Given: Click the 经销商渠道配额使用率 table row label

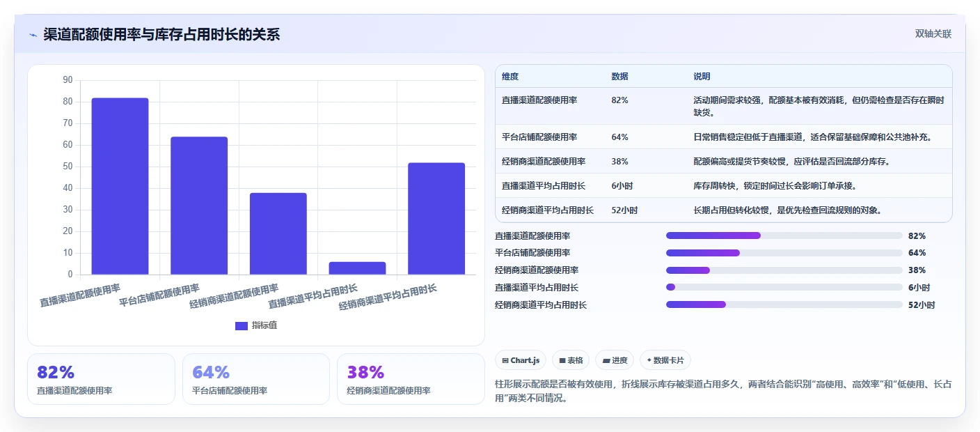Looking at the screenshot, I should (x=544, y=162).
